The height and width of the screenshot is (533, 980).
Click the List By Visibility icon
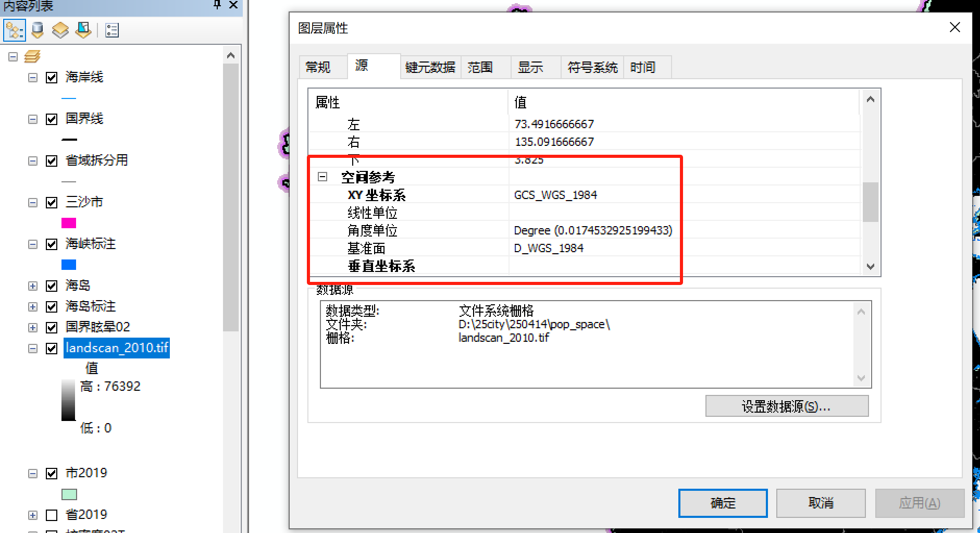[x=60, y=30]
